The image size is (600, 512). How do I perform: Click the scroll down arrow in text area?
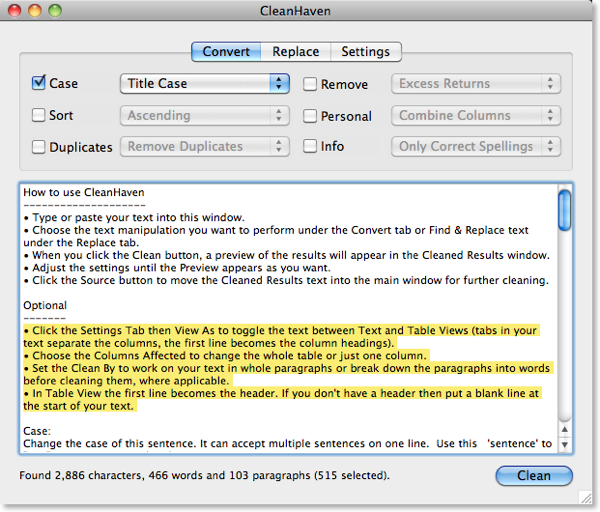pyautogui.click(x=565, y=443)
